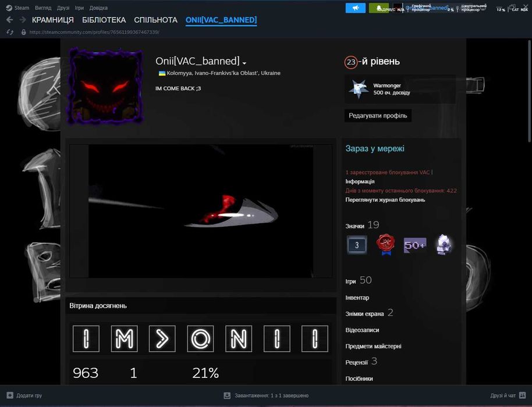
Task: Click the Warmonger 500 XP badge label
Action: [392, 89]
